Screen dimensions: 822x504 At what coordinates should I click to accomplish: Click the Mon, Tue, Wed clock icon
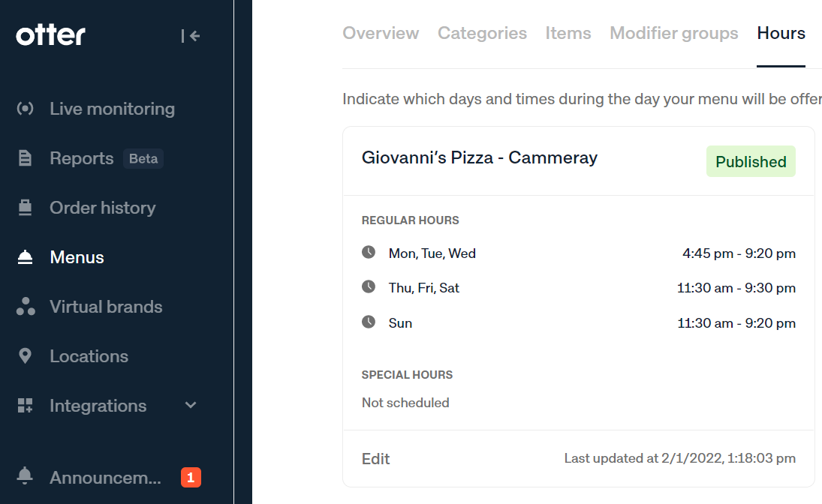369,252
